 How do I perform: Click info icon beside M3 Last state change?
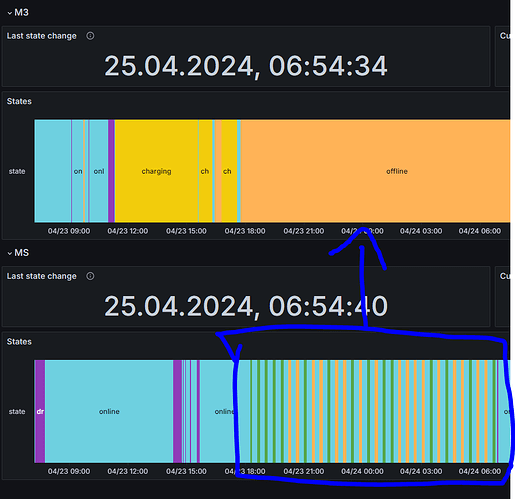90,36
